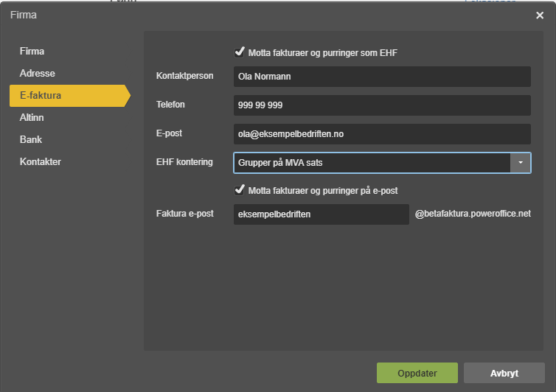Screen dimensions: 556x392
Task: Click the Kontaktperson field with Ola Normann
Action: tap(382, 77)
